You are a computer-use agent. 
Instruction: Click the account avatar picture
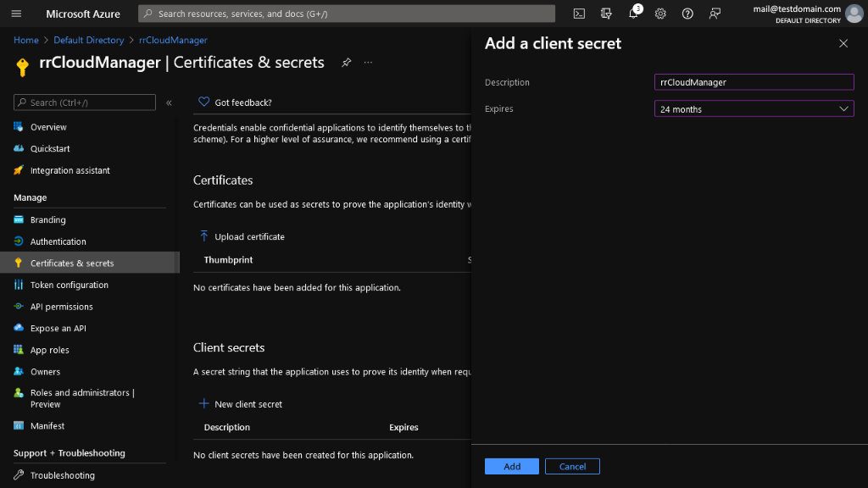854,14
